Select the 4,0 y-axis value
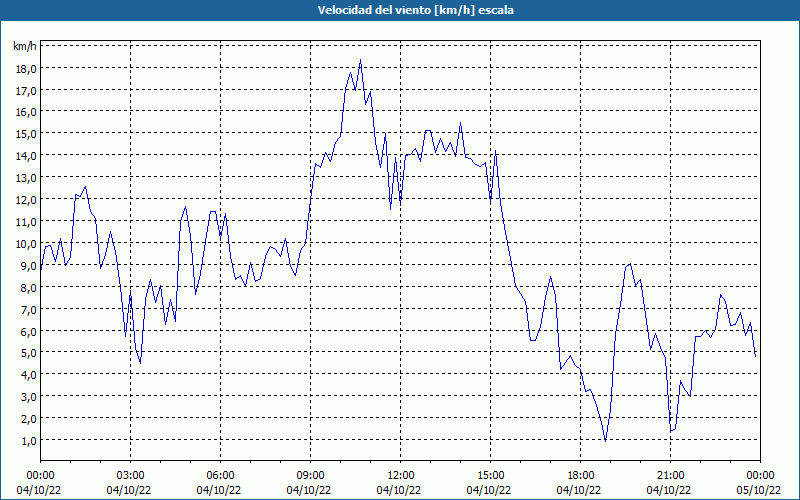The image size is (800, 500). click(28, 375)
